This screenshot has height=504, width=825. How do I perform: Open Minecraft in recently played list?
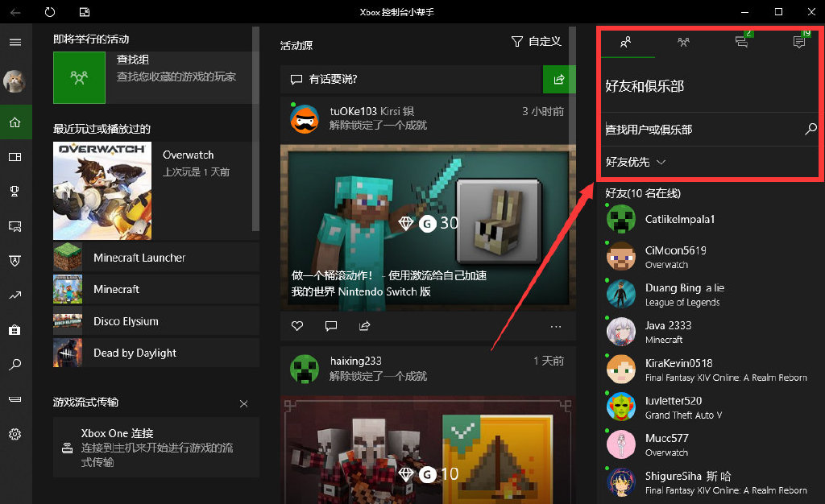pyautogui.click(x=155, y=289)
